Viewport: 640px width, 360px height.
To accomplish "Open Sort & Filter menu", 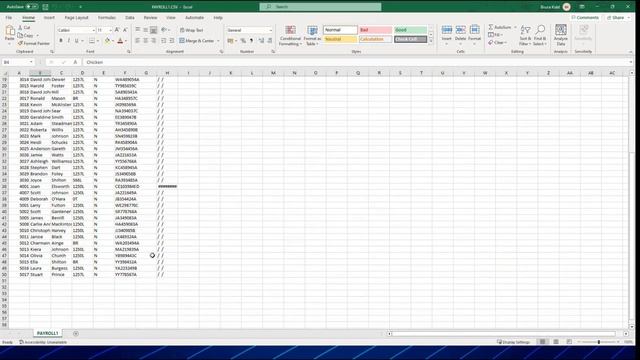I will point(525,36).
